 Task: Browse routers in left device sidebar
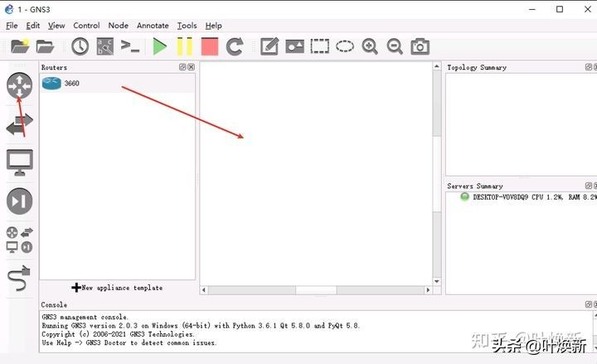tap(19, 85)
